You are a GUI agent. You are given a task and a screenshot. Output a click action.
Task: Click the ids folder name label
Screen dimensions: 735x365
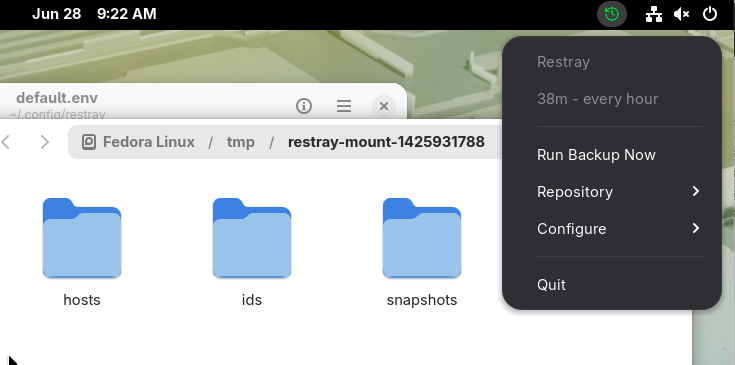pyautogui.click(x=252, y=300)
